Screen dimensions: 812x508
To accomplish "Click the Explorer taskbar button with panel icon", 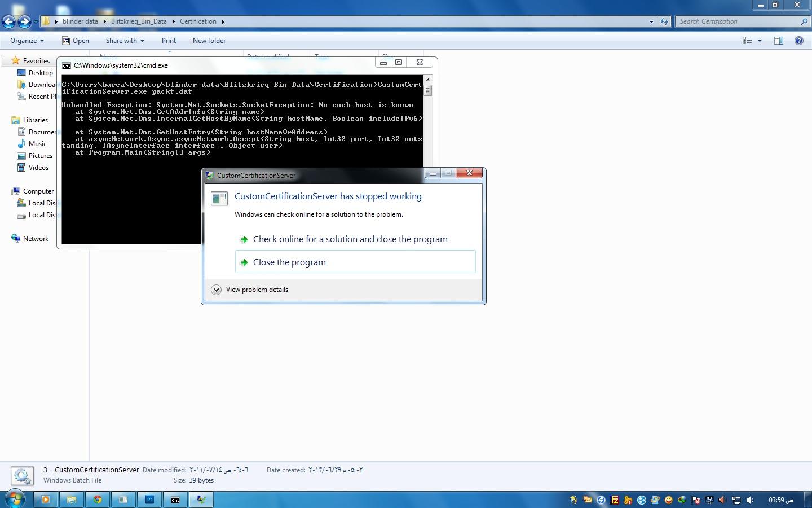I will [123, 500].
